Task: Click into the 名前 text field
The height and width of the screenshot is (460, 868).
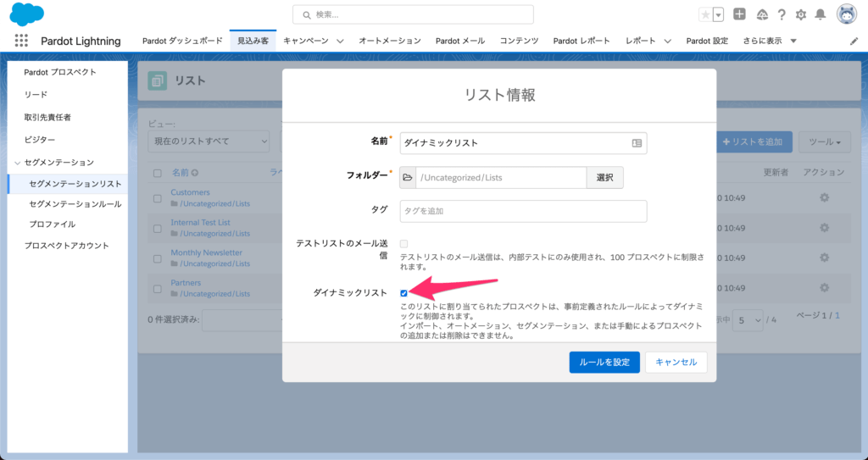Action: pyautogui.click(x=523, y=143)
